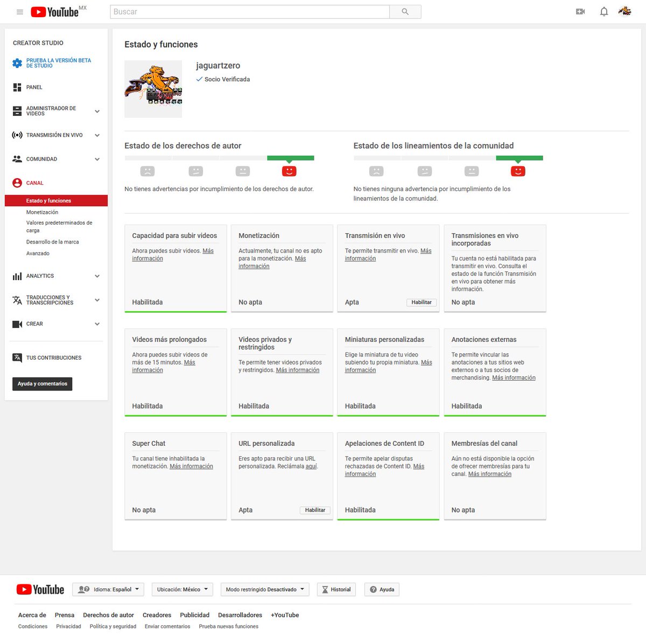Click green status bar under lineamientos de la comunidad
This screenshot has height=644, width=646.
tap(519, 158)
